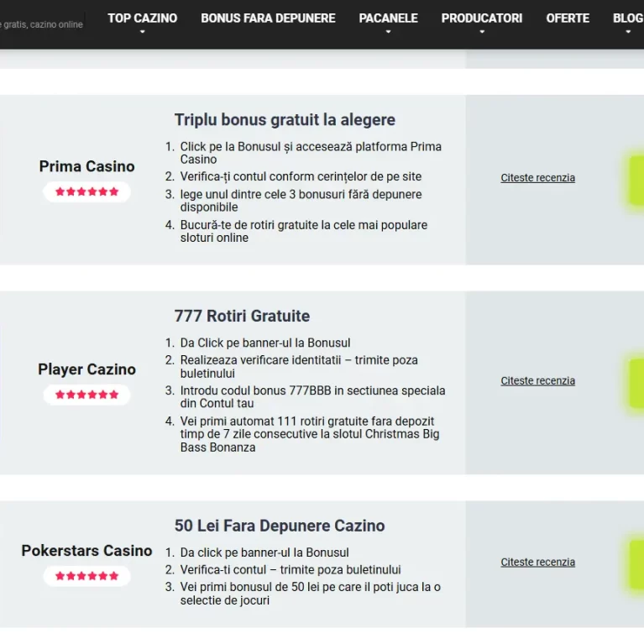Open Prima Casino Citeste recenzia link
Screen dimensions: 644x644
pos(537,178)
